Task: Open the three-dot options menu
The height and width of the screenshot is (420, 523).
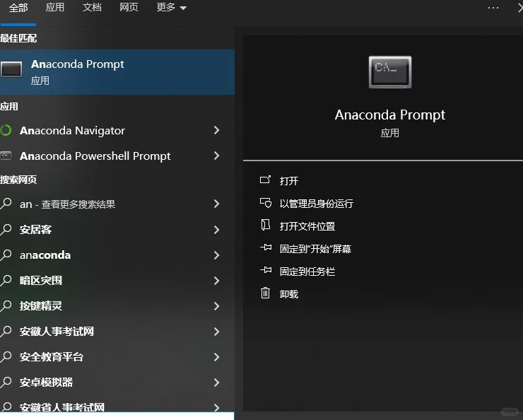Action: pyautogui.click(x=493, y=8)
